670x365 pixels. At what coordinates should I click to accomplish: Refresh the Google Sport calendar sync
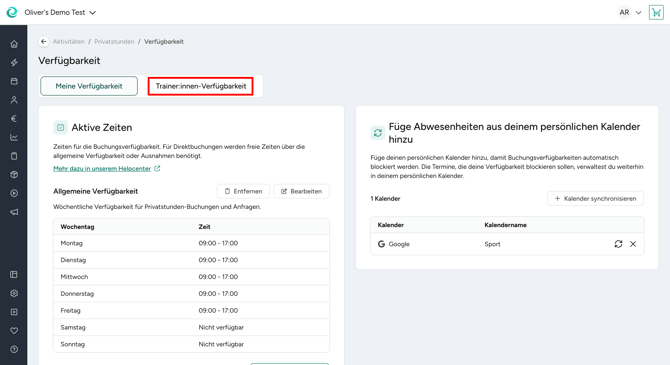pyautogui.click(x=618, y=244)
